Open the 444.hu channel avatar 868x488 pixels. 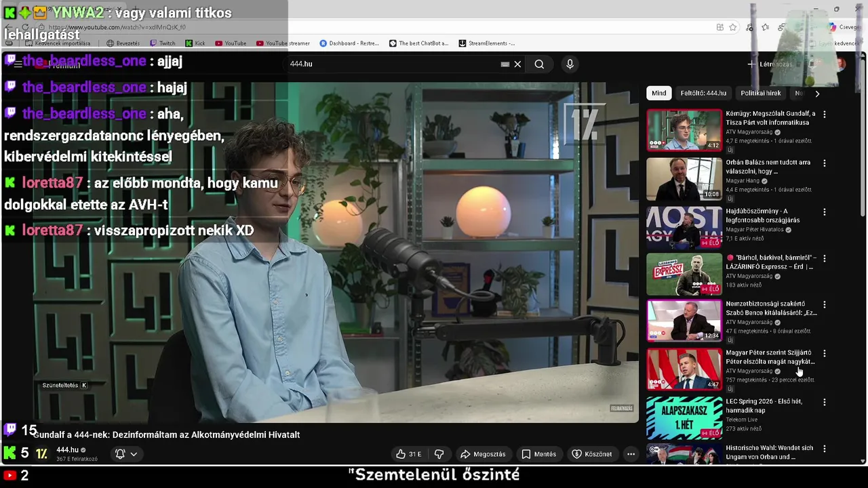pos(41,454)
